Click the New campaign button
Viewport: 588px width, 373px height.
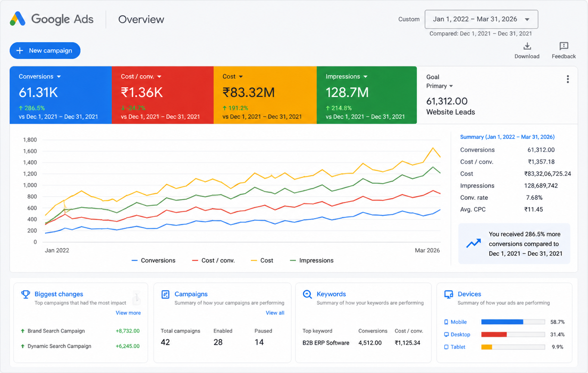[45, 50]
